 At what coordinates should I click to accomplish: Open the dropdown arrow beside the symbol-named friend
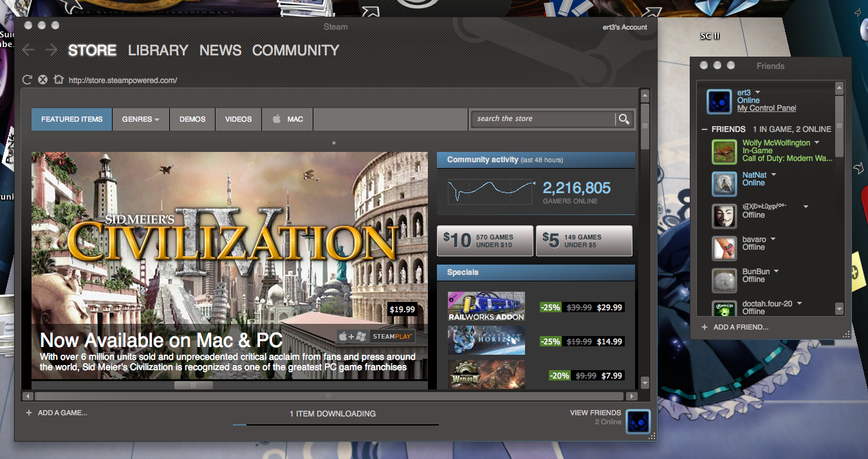point(806,207)
